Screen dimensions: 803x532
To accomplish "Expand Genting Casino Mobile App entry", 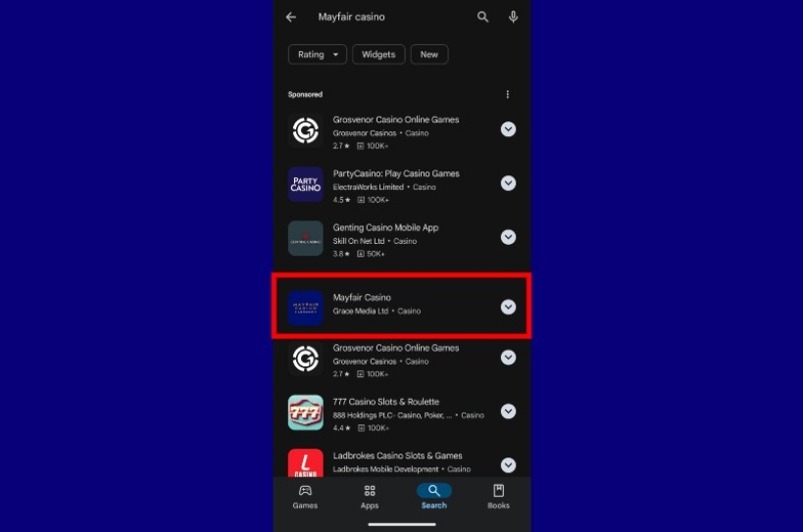I will (508, 237).
